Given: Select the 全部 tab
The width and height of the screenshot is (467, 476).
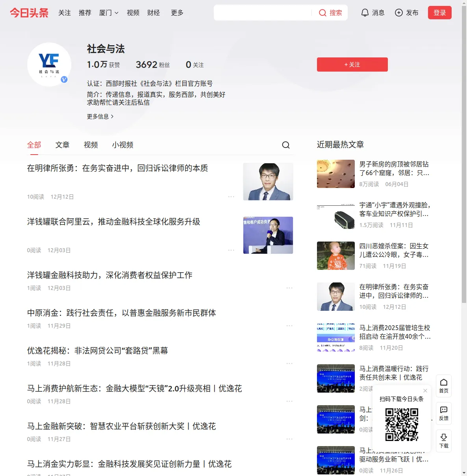Looking at the screenshot, I should tap(34, 145).
